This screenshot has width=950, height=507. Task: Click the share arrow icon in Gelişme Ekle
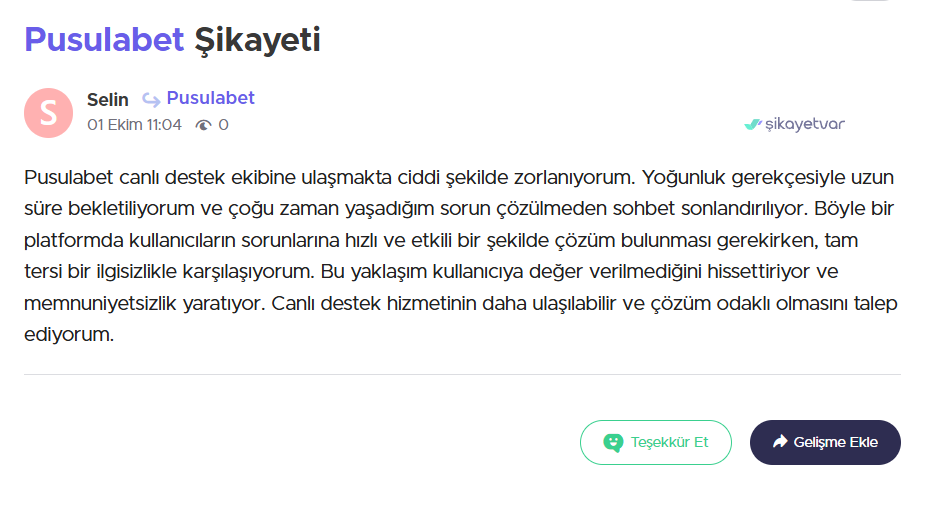click(780, 442)
